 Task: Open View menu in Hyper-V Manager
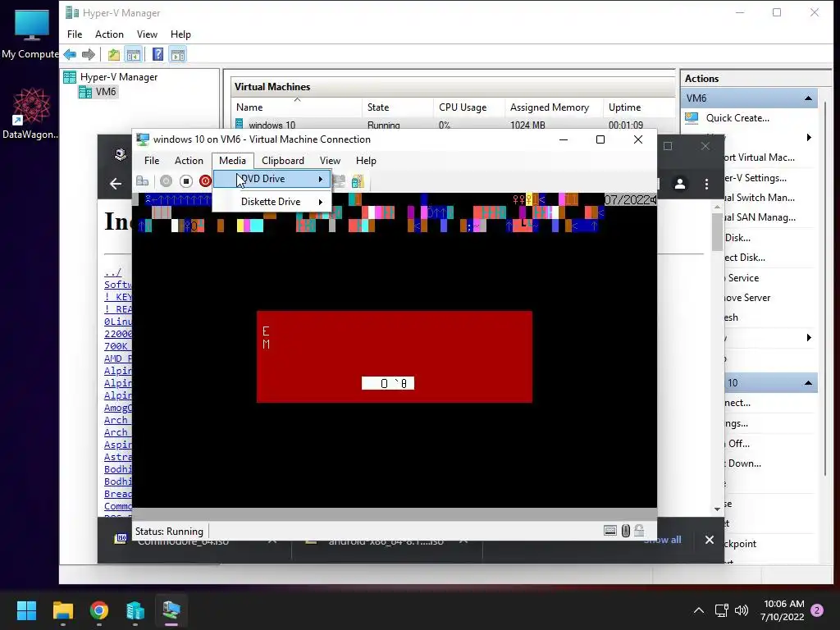click(147, 34)
